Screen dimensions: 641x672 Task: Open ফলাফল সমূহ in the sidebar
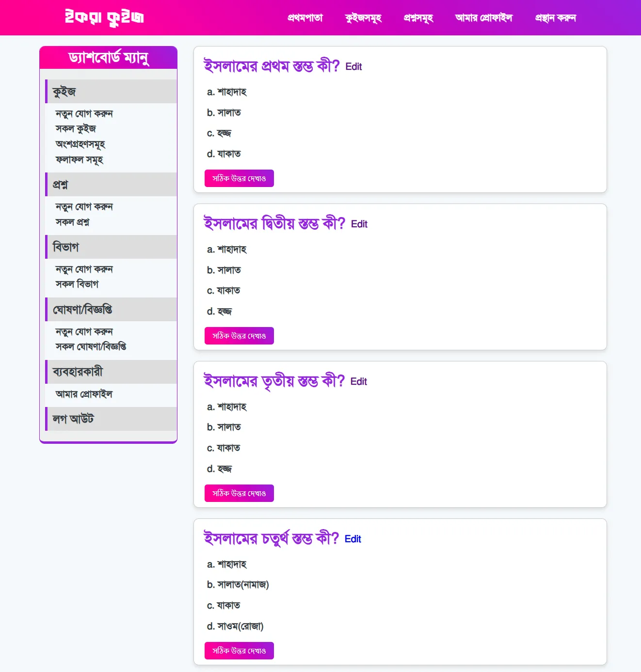tap(79, 160)
